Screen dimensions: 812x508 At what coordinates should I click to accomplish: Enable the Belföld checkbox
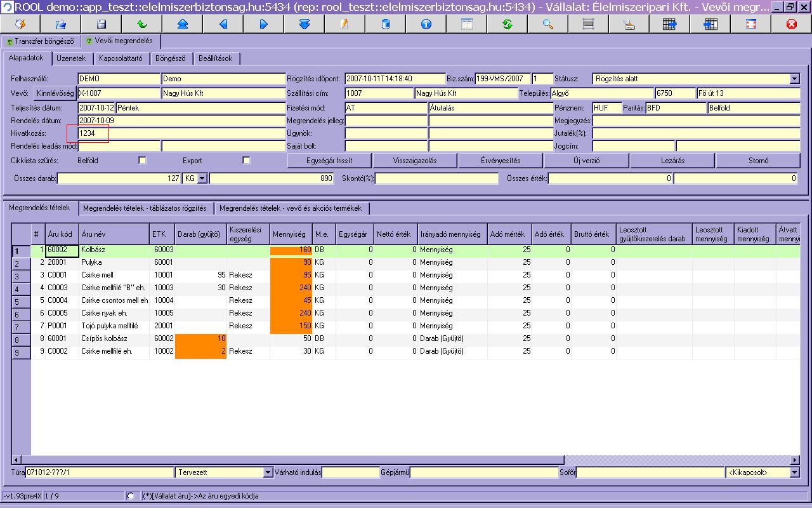point(142,161)
